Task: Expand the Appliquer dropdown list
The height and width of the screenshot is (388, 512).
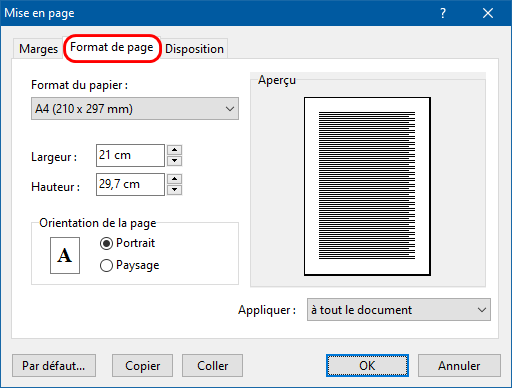Action: [399, 310]
